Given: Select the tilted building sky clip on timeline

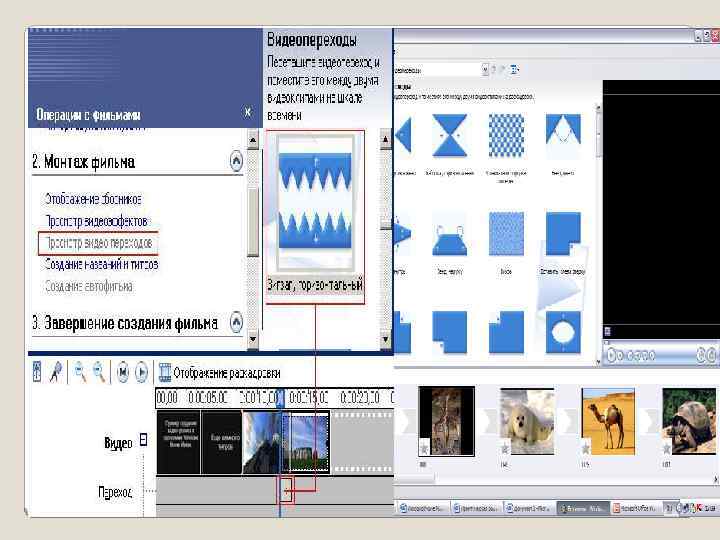Looking at the screenshot, I should tap(261, 442).
